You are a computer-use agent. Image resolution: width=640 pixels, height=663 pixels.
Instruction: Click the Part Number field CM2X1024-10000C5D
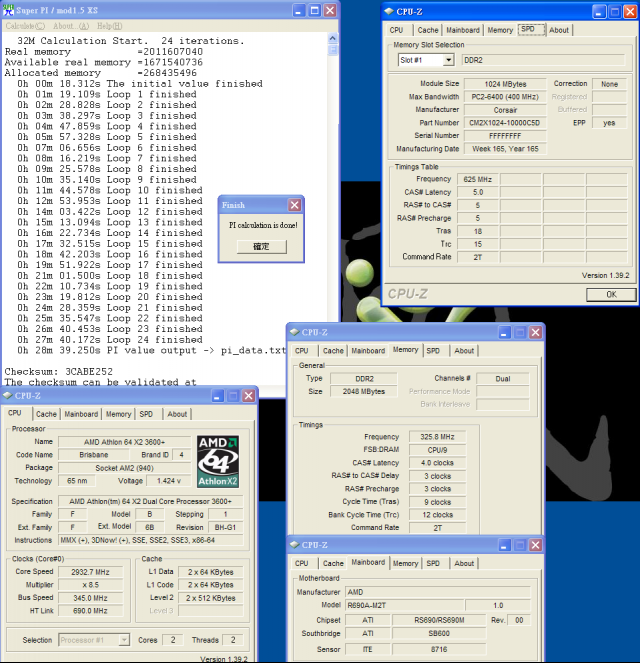click(505, 123)
